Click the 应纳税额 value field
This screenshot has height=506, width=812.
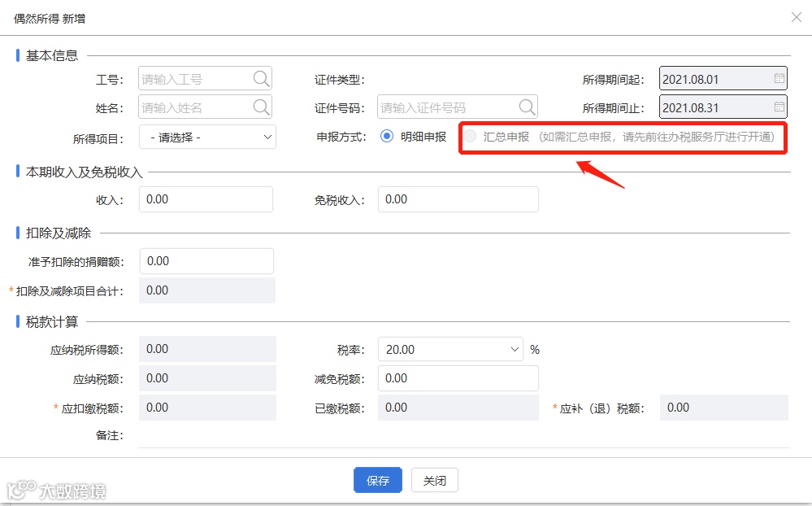207,378
